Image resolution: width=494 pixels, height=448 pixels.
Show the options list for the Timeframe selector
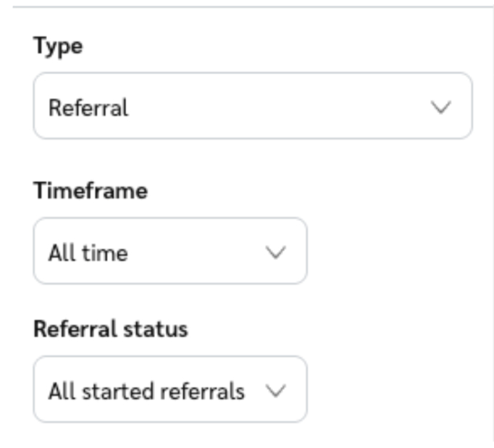click(x=169, y=251)
